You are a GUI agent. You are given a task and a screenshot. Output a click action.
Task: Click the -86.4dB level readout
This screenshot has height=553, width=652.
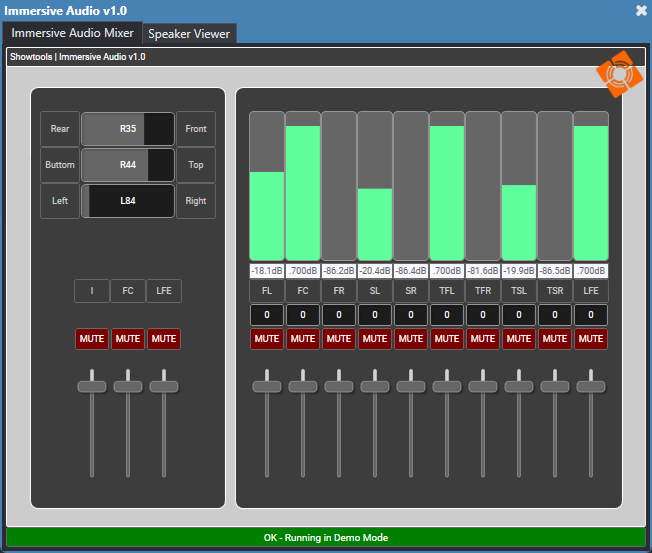(411, 271)
